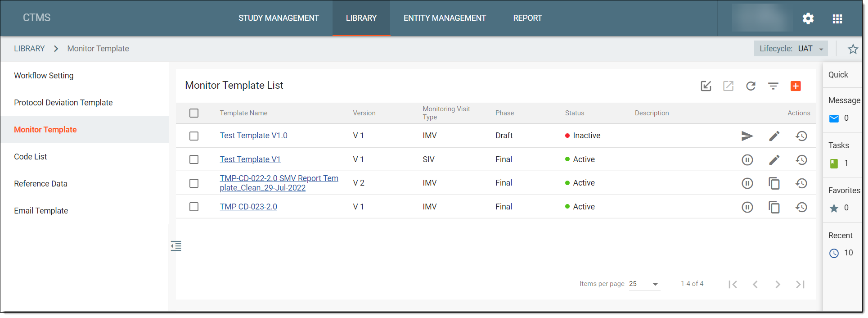Image resolution: width=868 pixels, height=318 pixels.
Task: Click the Inactive status of Test Template V1.0
Action: click(583, 136)
